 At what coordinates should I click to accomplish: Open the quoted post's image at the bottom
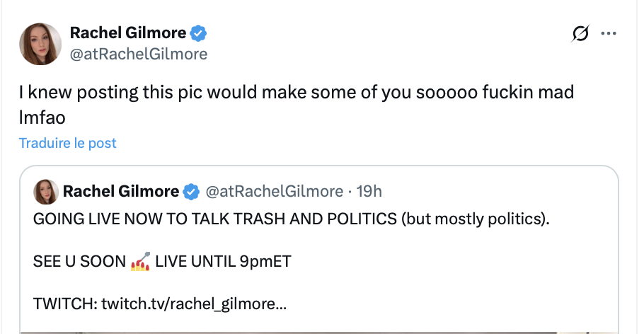pyautogui.click(x=318, y=330)
